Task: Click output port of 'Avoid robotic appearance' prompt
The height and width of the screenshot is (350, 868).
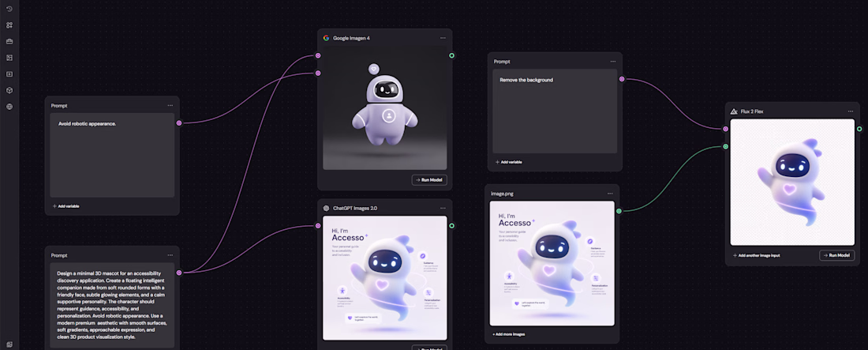Action: tap(179, 123)
